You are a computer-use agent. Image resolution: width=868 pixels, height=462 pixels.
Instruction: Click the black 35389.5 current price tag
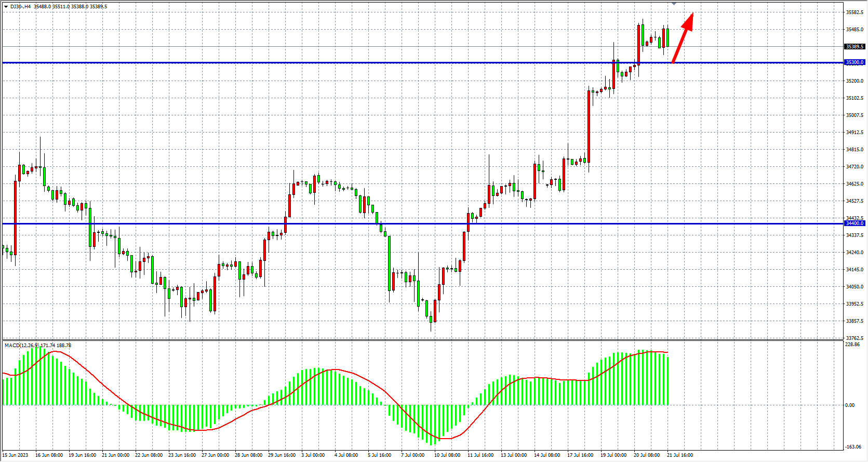[x=854, y=47]
